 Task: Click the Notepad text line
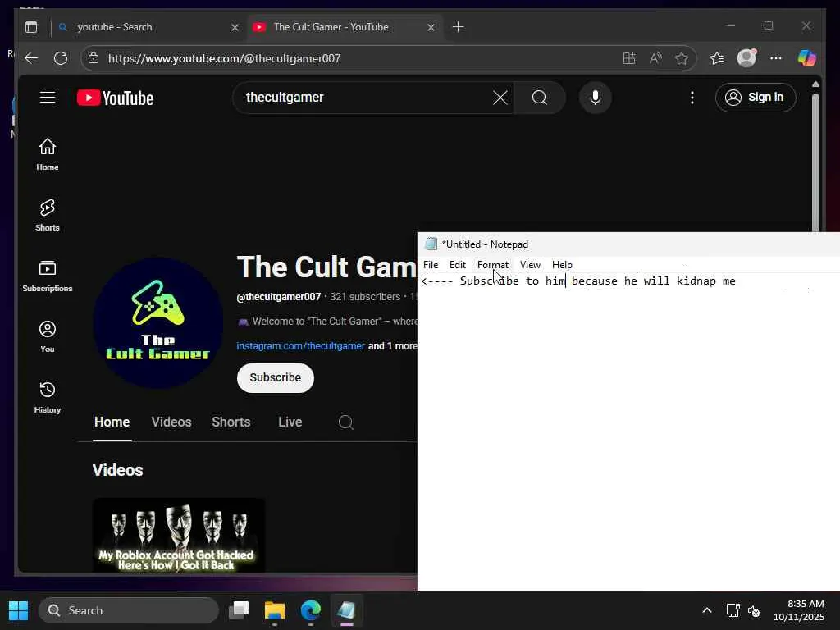click(578, 281)
